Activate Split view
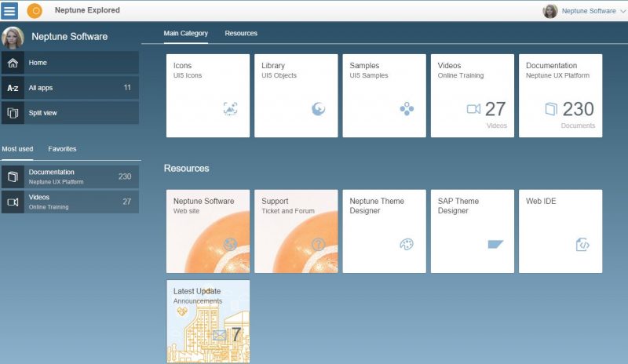This screenshot has width=628, height=364. click(x=70, y=113)
